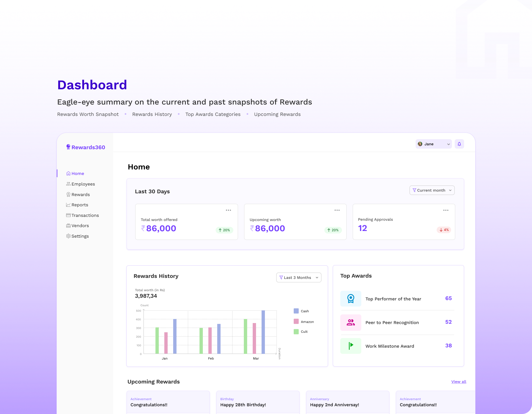Viewport: 532px width, 414px height.
Task: Click the notification bell icon
Action: tap(459, 144)
